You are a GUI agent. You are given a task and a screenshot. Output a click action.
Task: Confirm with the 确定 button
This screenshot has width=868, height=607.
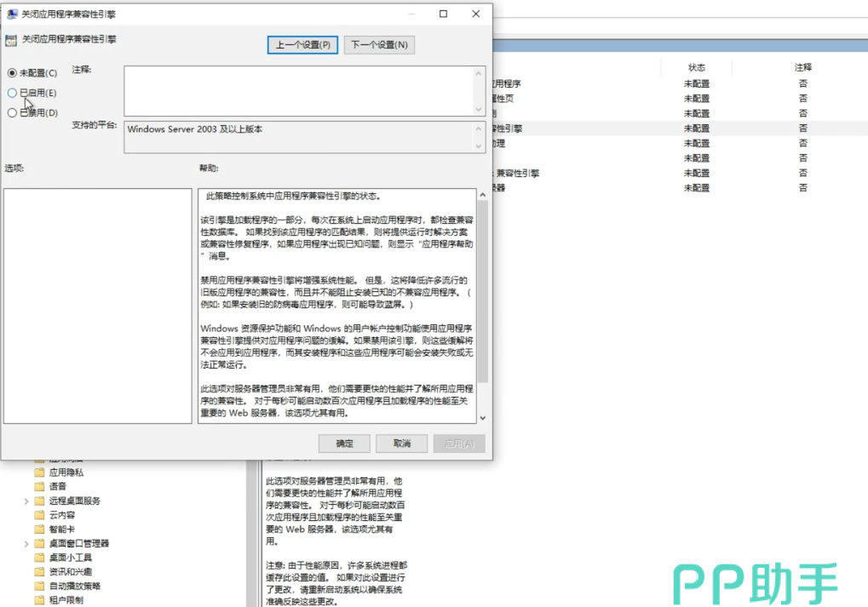coord(344,444)
